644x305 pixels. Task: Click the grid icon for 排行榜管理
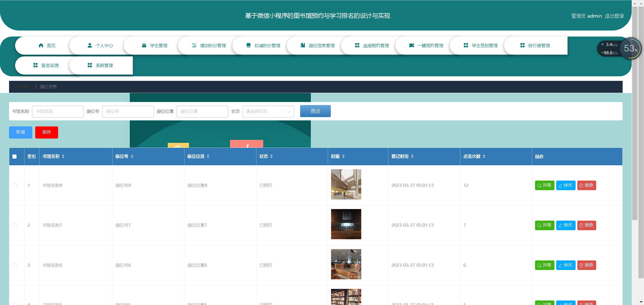click(522, 45)
